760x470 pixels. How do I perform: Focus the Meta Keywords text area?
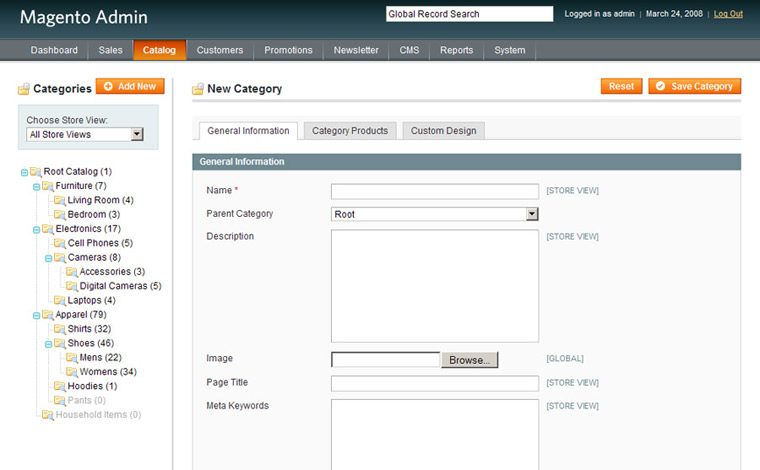point(435,434)
